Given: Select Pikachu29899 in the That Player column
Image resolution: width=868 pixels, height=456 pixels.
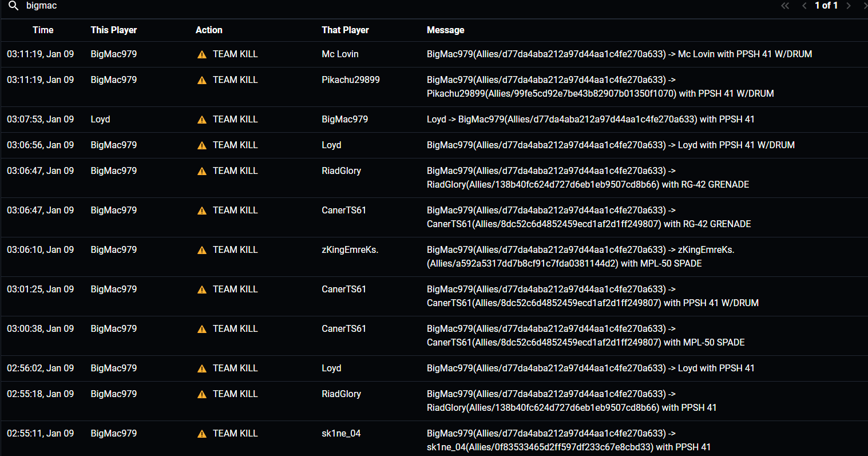Looking at the screenshot, I should (x=350, y=80).
